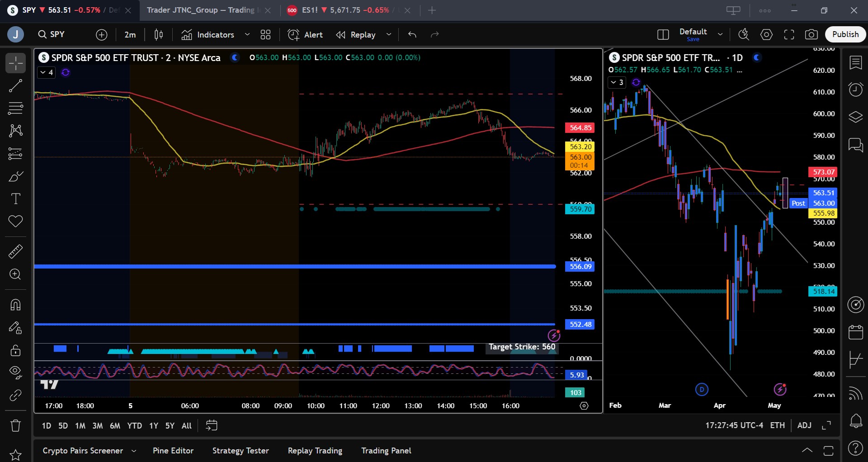The image size is (868, 462).
Task: Open the Default layout dropdown
Action: 720,34
